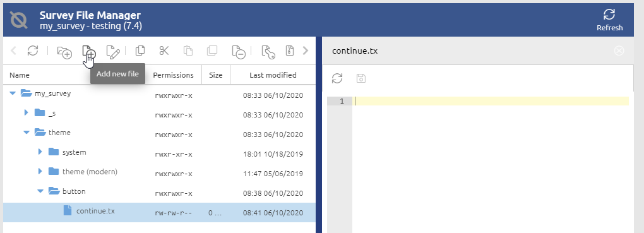Select the theme (modern) folder
The width and height of the screenshot is (644, 233).
[90, 171]
